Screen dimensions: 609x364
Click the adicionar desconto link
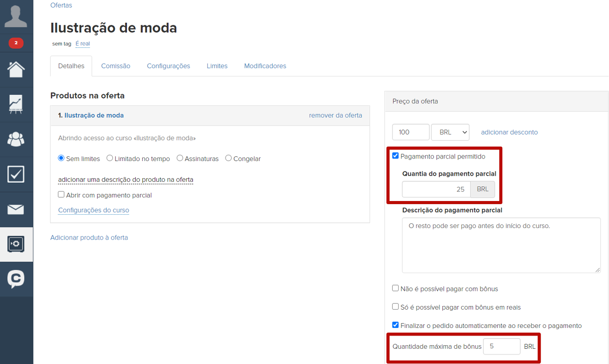(509, 132)
